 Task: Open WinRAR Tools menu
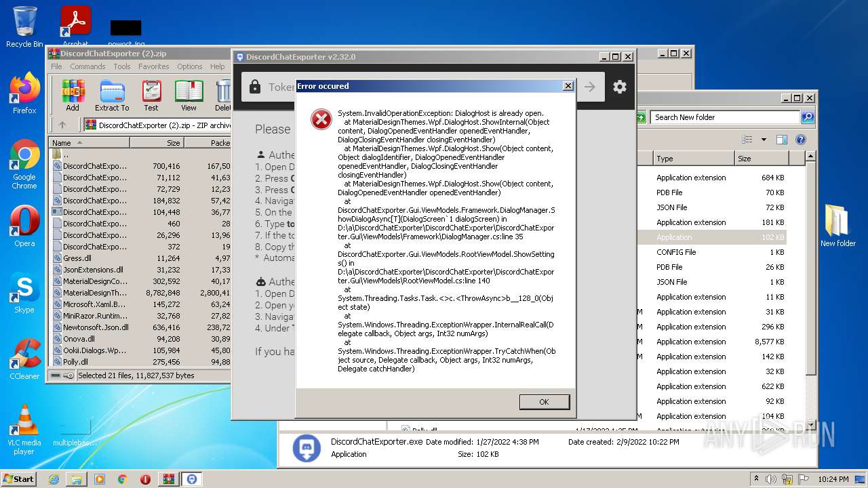point(122,66)
